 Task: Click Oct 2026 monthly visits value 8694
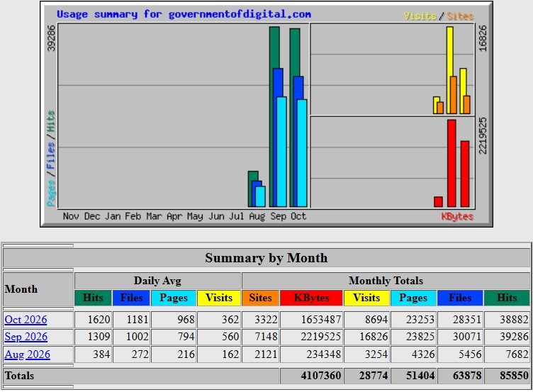[376, 320]
